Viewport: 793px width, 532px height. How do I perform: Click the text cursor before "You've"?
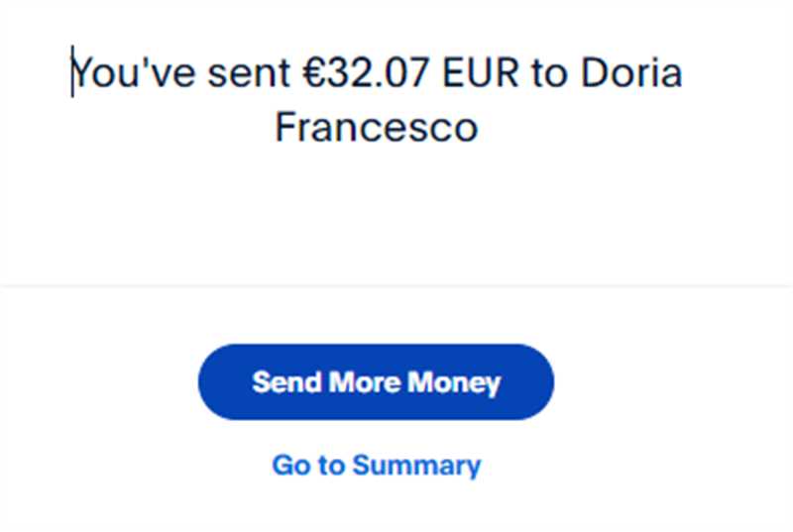pos(72,73)
